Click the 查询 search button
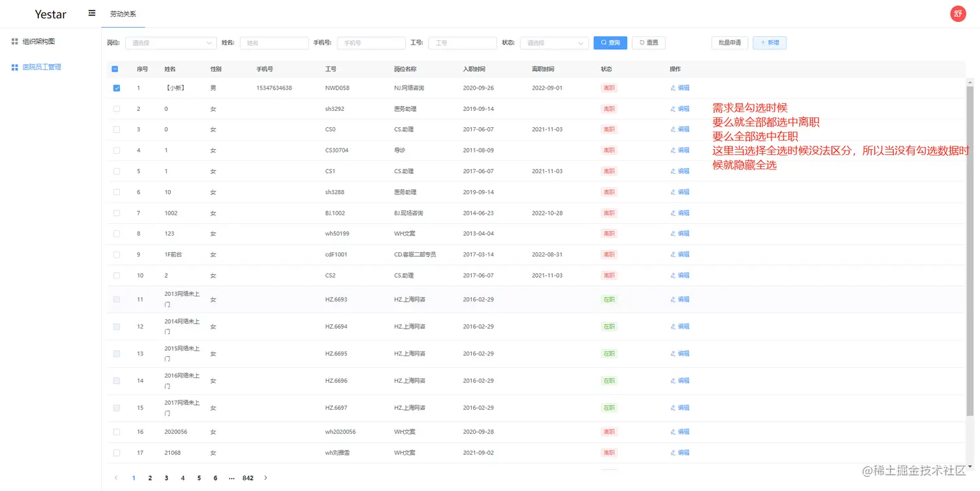980x491 pixels. point(611,43)
